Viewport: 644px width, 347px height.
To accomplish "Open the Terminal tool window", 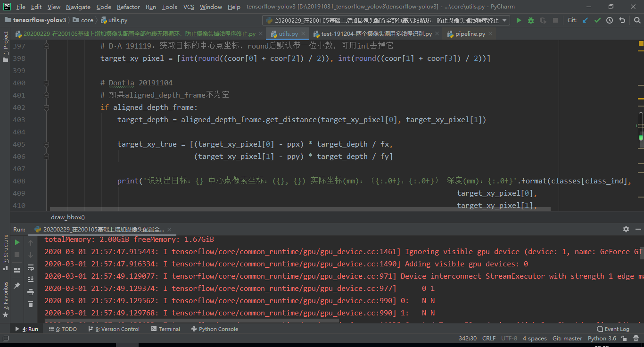I will (165, 329).
